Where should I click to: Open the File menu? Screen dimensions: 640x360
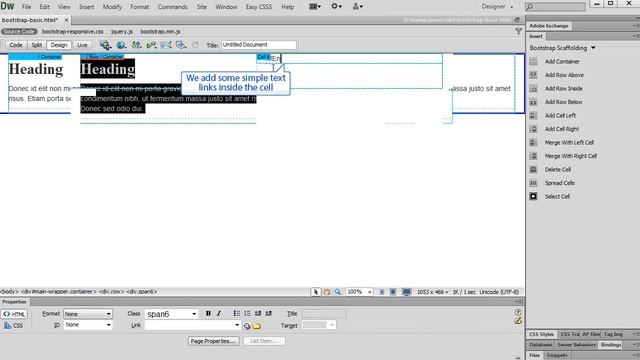tap(26, 7)
